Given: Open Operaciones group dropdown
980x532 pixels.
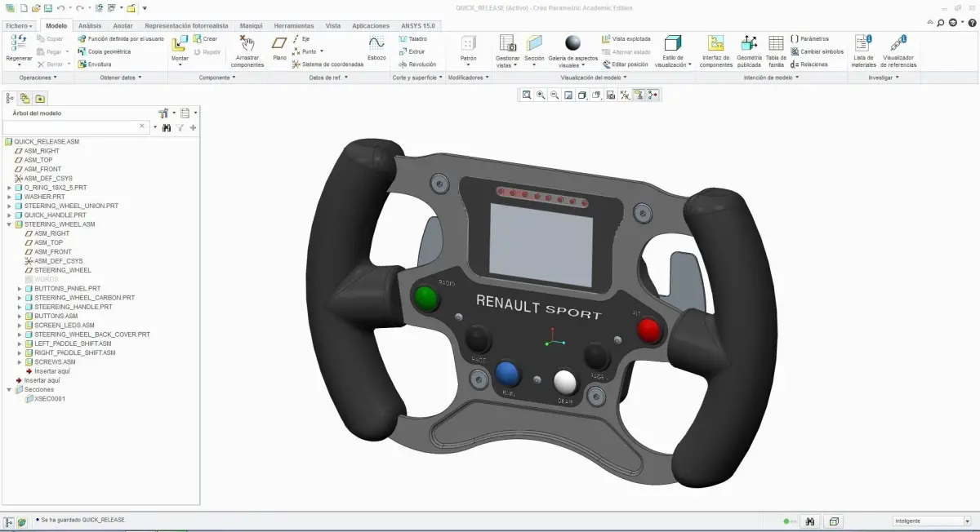Looking at the screenshot, I should point(38,78).
